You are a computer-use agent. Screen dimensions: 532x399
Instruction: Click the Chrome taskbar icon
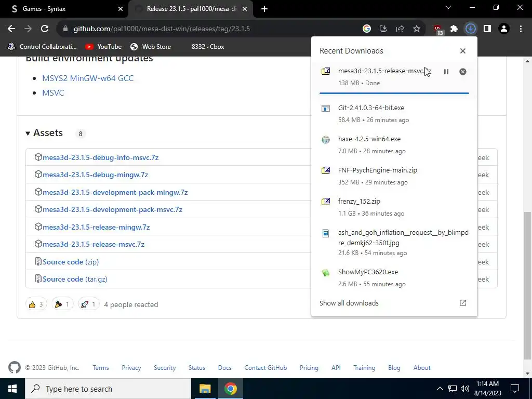pyautogui.click(x=230, y=389)
